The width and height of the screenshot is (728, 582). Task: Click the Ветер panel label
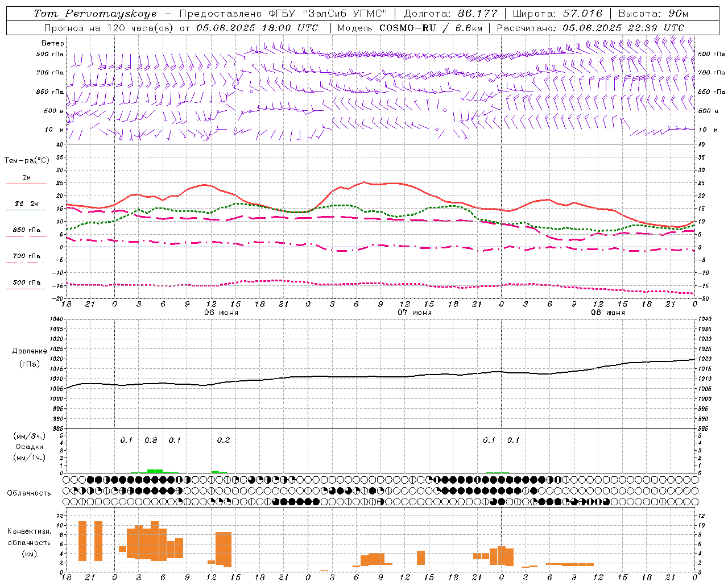[53, 43]
